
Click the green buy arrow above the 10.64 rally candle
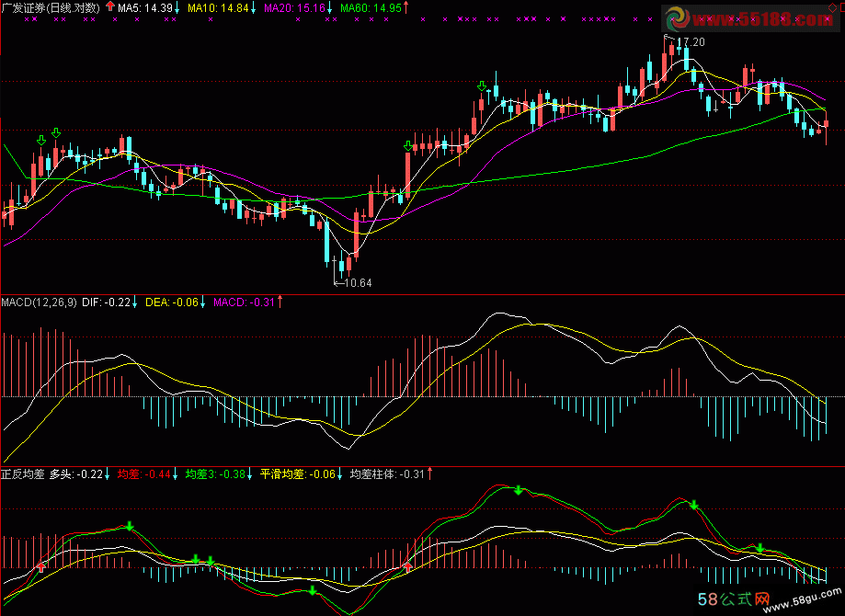coord(408,146)
